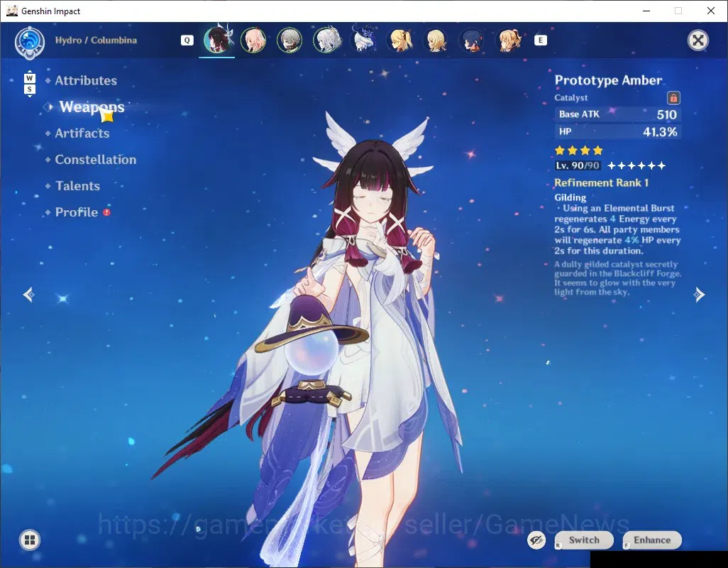This screenshot has height=568, width=728.
Task: Click the HP 41.3% stat row
Action: tap(618, 131)
